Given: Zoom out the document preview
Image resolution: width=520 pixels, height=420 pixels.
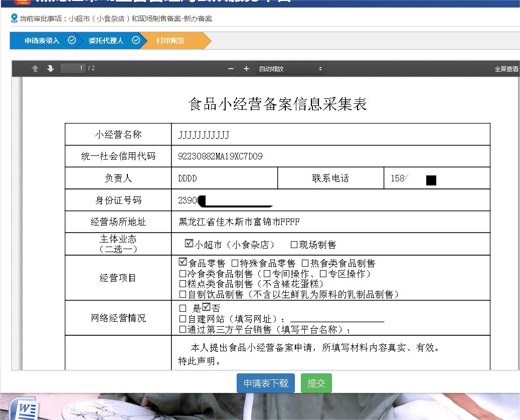Looking at the screenshot, I should pyautogui.click(x=231, y=69).
